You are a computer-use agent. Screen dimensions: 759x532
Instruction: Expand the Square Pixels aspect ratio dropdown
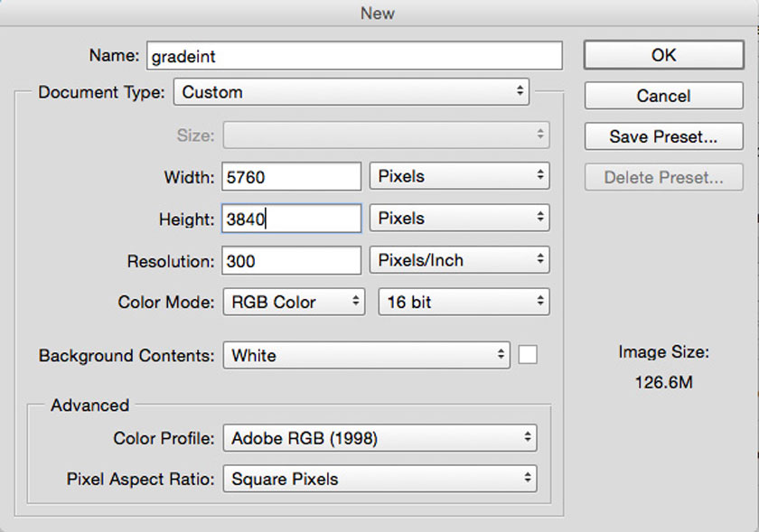pyautogui.click(x=379, y=480)
